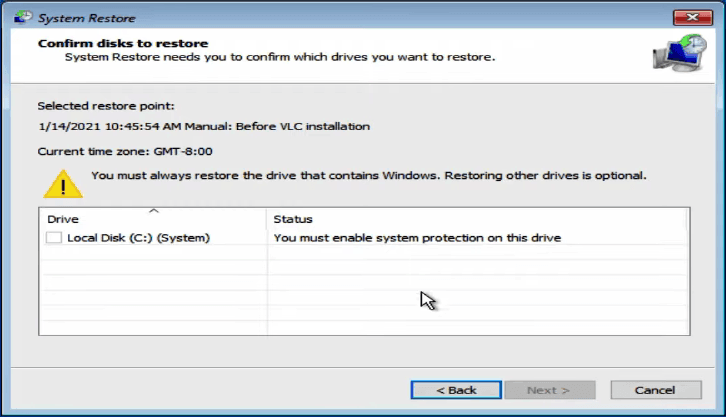726x417 pixels.
Task: Click the Current time zone GMT-8:00 text
Action: point(124,151)
